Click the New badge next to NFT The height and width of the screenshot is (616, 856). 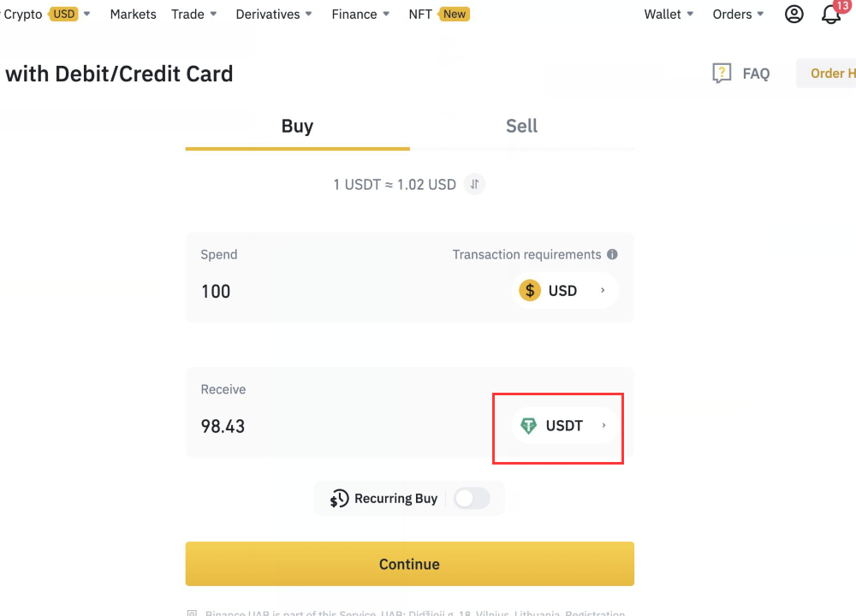454,14
